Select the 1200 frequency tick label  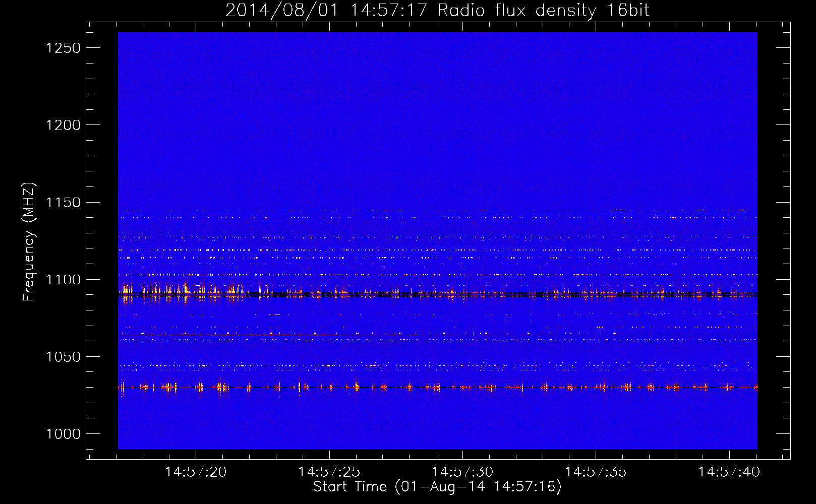(63, 125)
